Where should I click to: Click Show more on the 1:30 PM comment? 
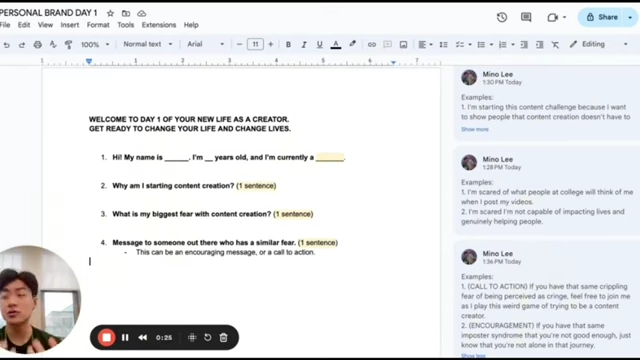pos(475,129)
